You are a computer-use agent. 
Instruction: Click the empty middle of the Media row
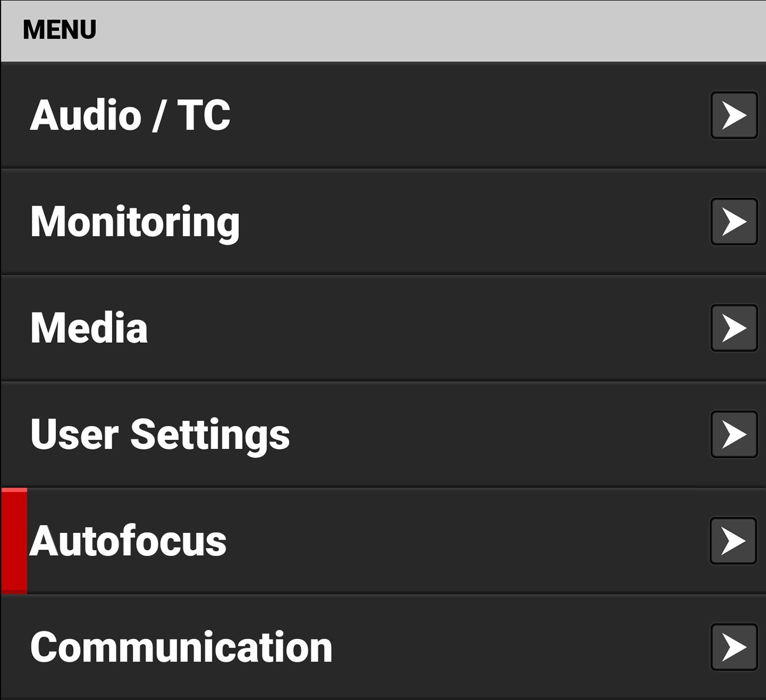click(409, 328)
